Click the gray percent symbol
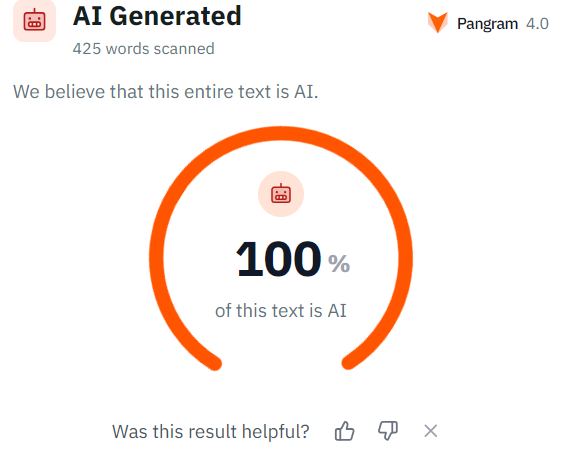The width and height of the screenshot is (564, 458). tap(339, 263)
